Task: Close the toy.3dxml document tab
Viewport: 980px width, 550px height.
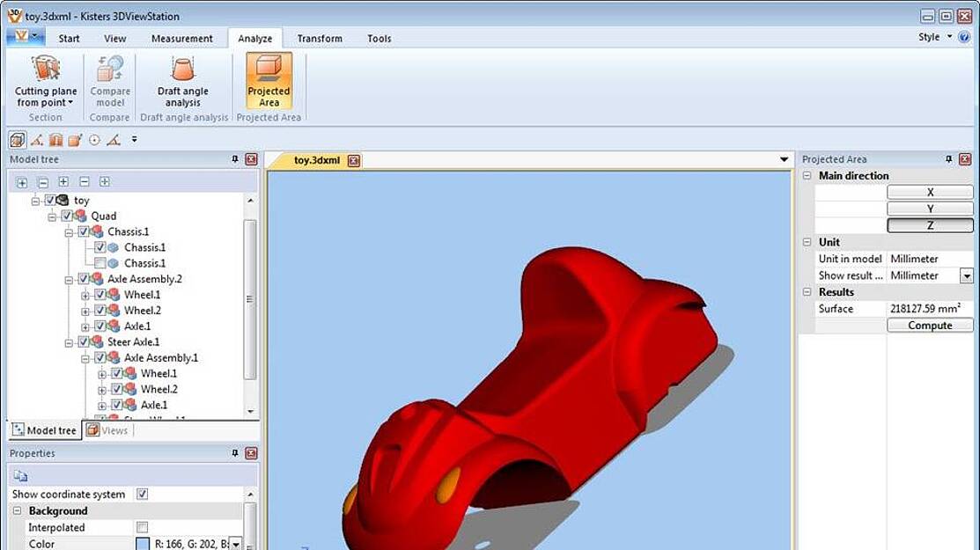Action: pos(354,160)
